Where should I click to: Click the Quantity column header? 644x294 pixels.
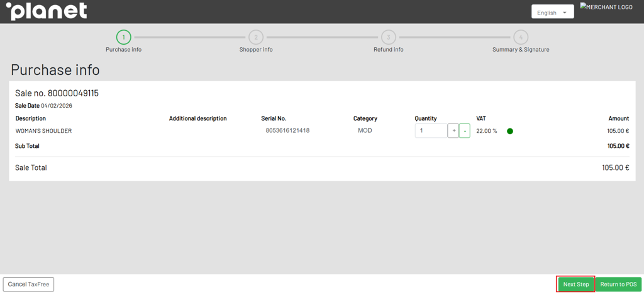[x=426, y=118]
